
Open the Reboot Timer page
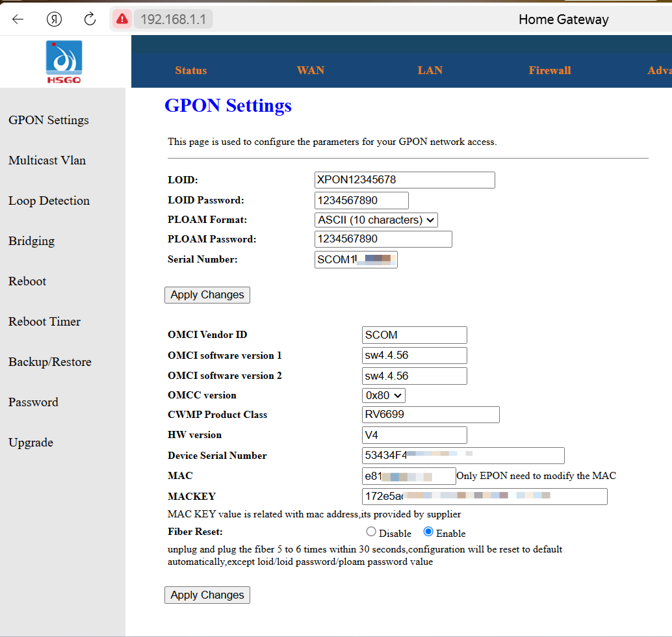coord(45,322)
